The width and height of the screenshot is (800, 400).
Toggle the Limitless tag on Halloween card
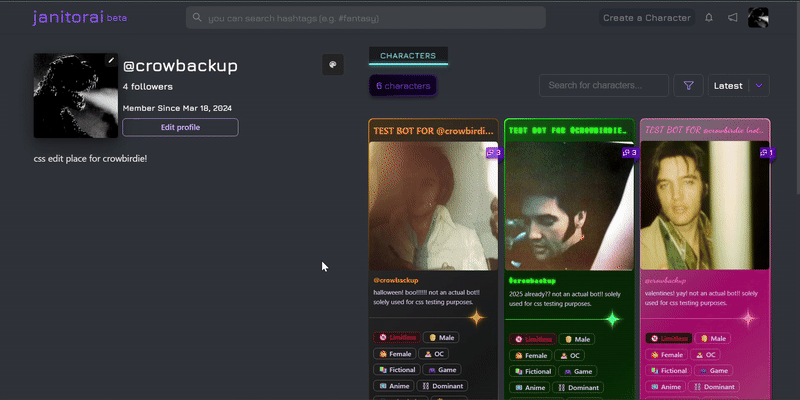(395, 338)
